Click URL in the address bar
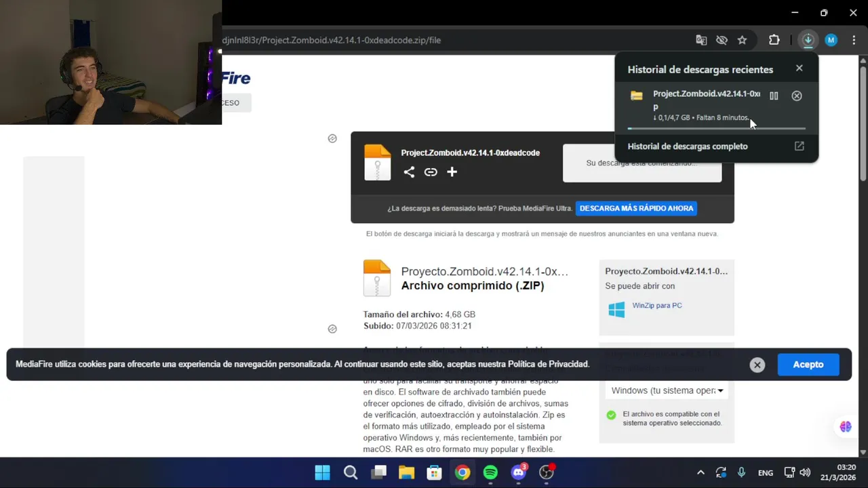The height and width of the screenshot is (488, 868). tap(331, 40)
